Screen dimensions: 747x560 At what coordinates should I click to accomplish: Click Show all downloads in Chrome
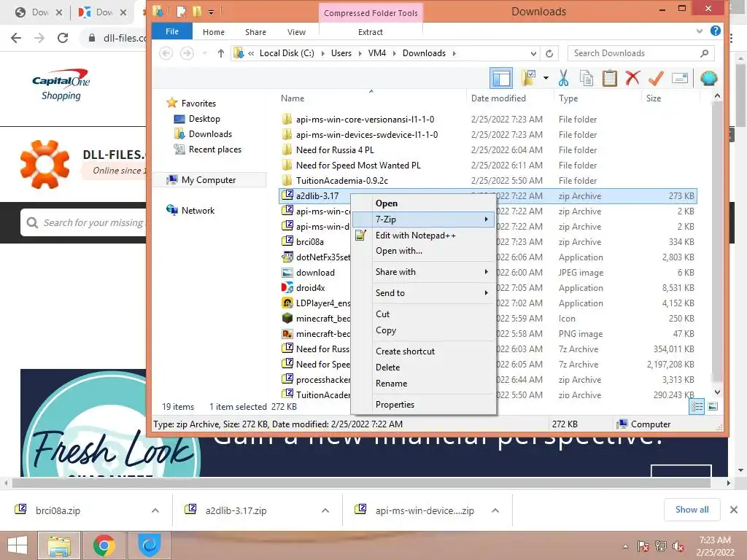[692, 510]
